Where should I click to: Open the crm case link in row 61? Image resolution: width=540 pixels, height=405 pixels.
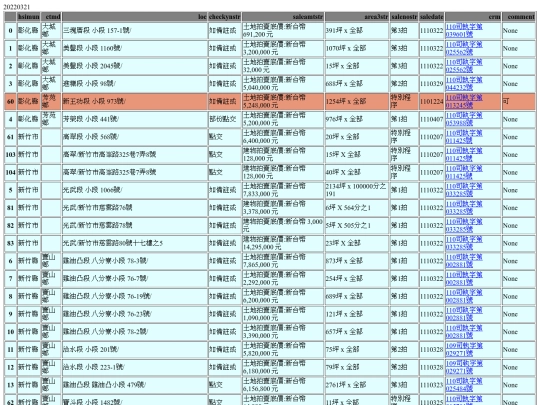tap(464, 137)
